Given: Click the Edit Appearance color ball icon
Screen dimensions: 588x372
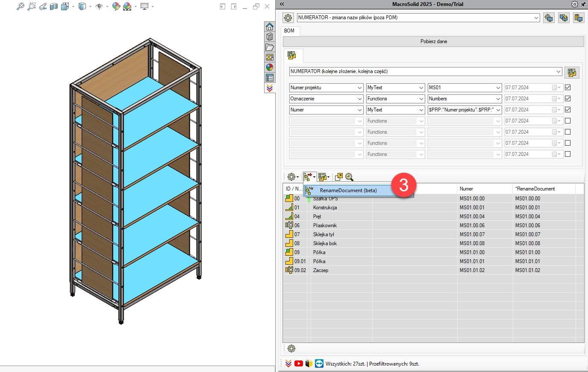Looking at the screenshot, I should 116,6.
